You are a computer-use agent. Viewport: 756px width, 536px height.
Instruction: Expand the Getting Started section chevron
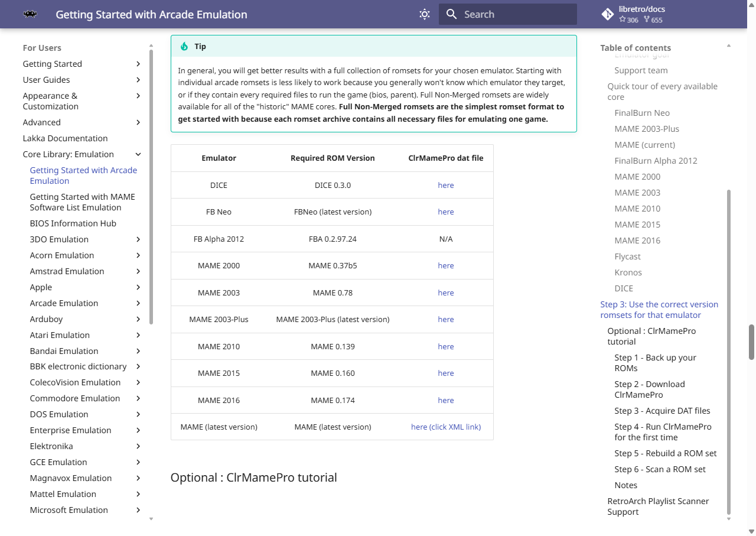pyautogui.click(x=138, y=64)
